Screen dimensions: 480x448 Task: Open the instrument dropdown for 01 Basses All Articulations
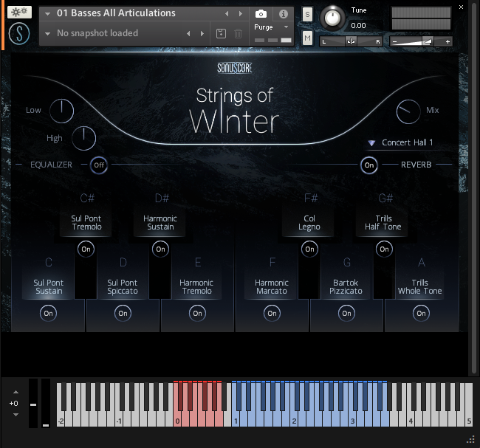point(47,14)
